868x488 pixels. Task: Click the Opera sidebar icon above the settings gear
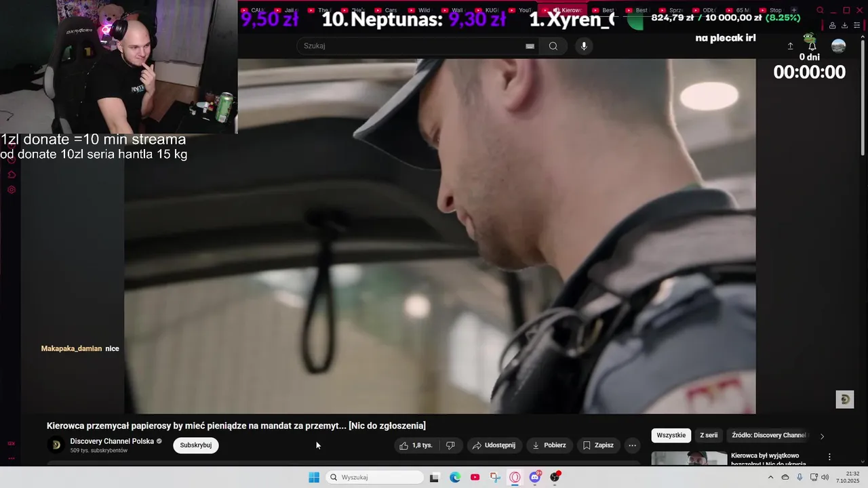(12, 174)
